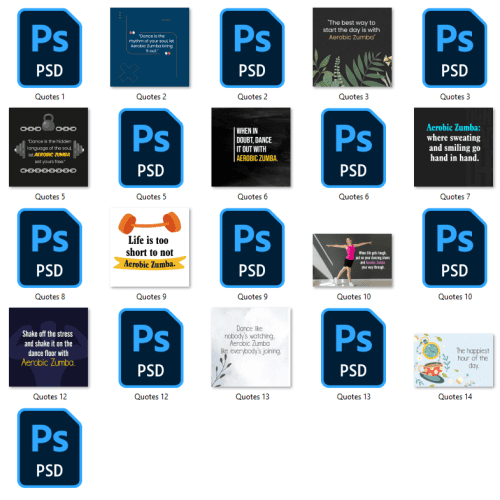This screenshot has height=500, width=500.
Task: Select the Quotes 10 dancing woman thumbnail
Action: click(352, 260)
